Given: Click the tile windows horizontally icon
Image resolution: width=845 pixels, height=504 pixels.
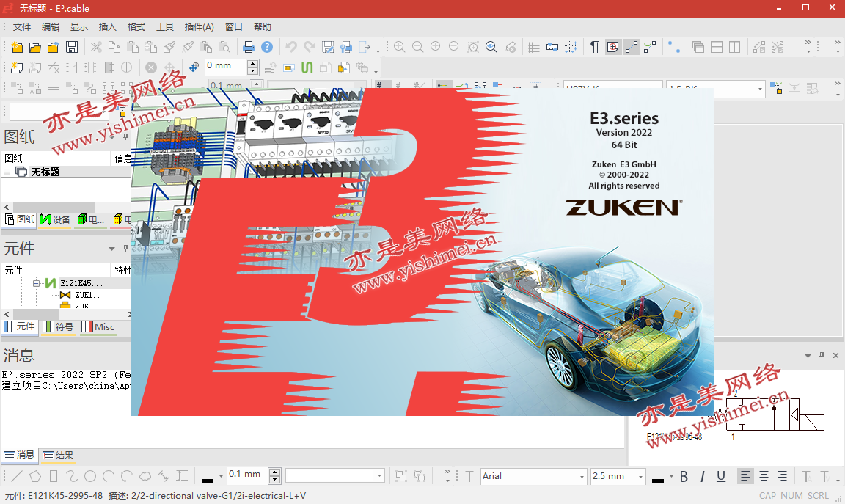Looking at the screenshot, I should tap(716, 48).
